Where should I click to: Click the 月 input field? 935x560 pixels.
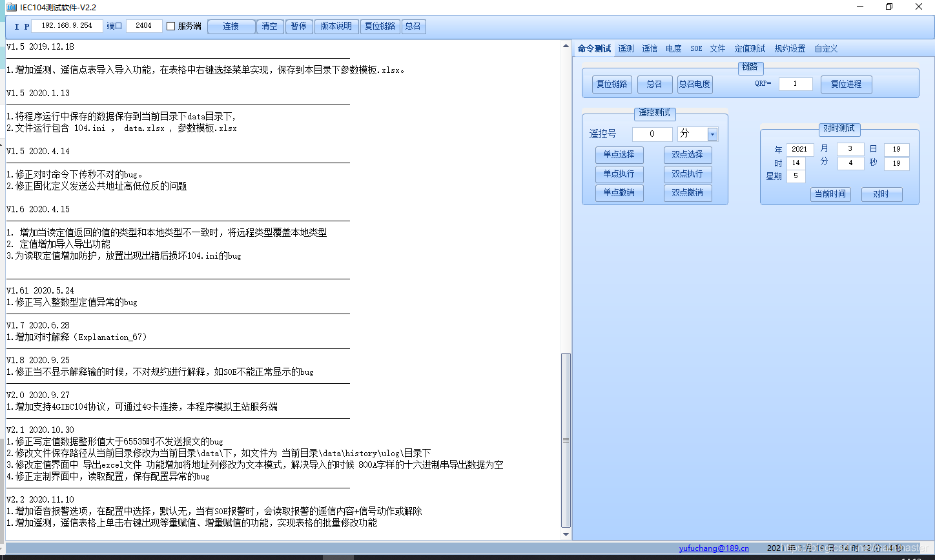point(850,150)
